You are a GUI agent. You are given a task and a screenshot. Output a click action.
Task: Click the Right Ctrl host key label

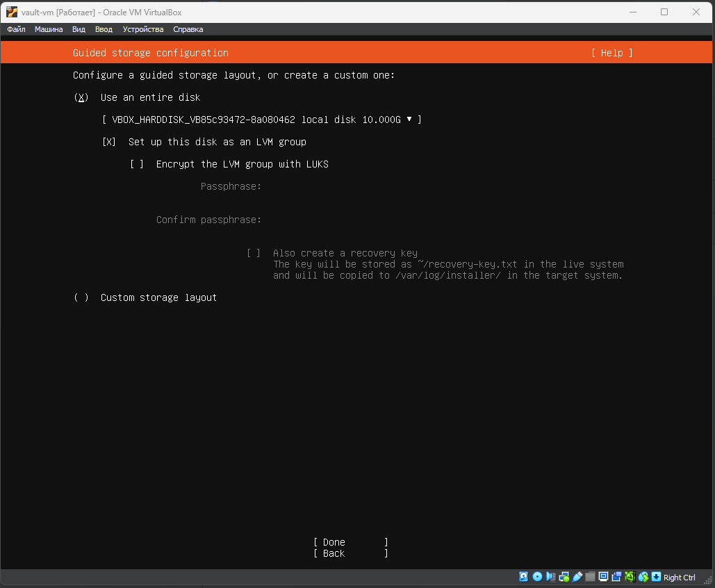(679, 578)
